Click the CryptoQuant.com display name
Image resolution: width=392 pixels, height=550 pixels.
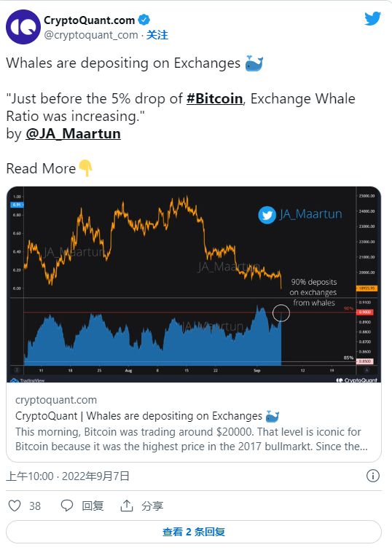tap(89, 20)
